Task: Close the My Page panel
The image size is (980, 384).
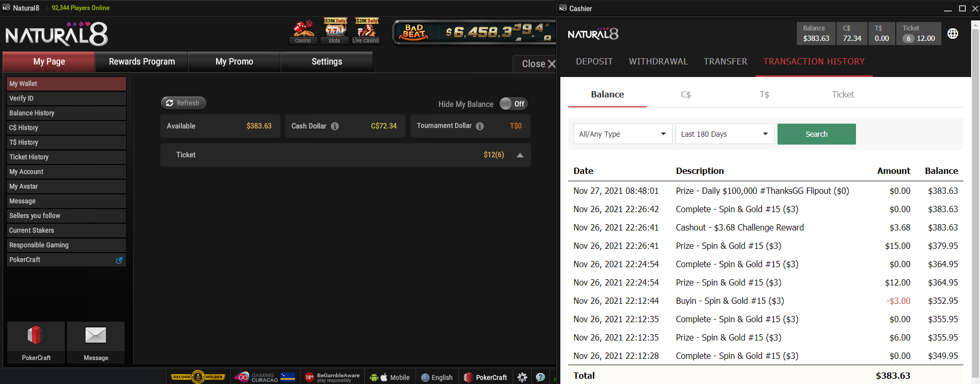Action: click(x=538, y=64)
